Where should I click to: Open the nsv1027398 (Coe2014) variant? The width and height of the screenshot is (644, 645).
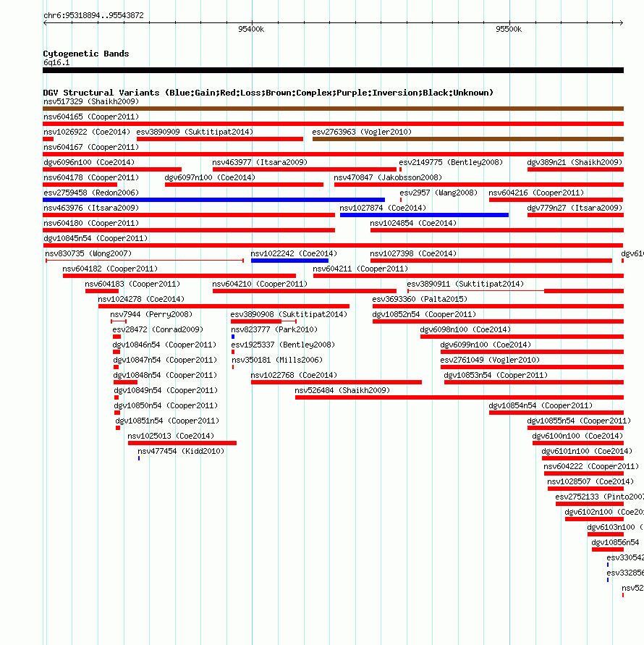click(x=413, y=254)
